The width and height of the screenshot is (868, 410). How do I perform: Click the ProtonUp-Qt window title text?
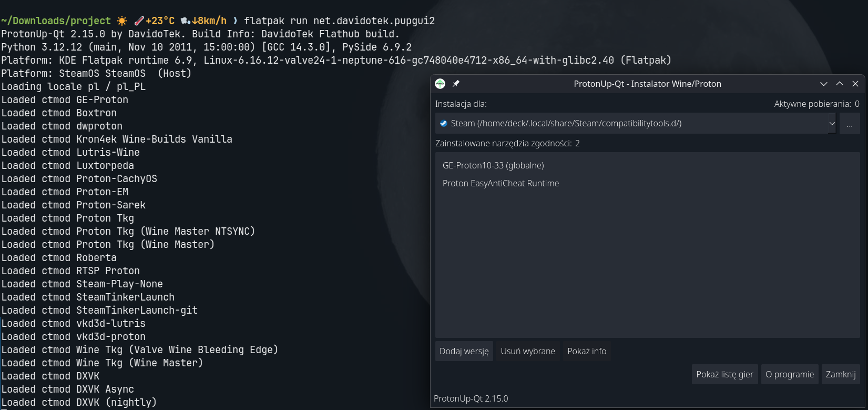[x=648, y=84]
